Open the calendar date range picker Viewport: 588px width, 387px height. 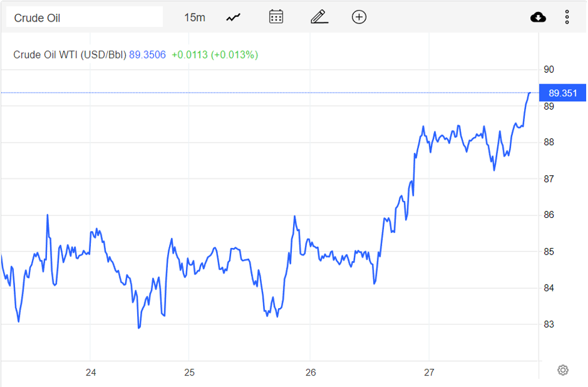pyautogui.click(x=276, y=17)
